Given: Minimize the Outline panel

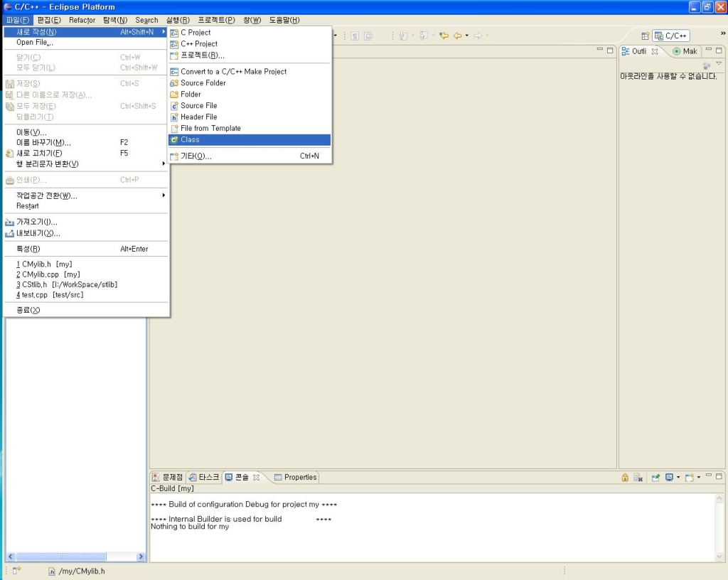Looking at the screenshot, I should coord(709,49).
